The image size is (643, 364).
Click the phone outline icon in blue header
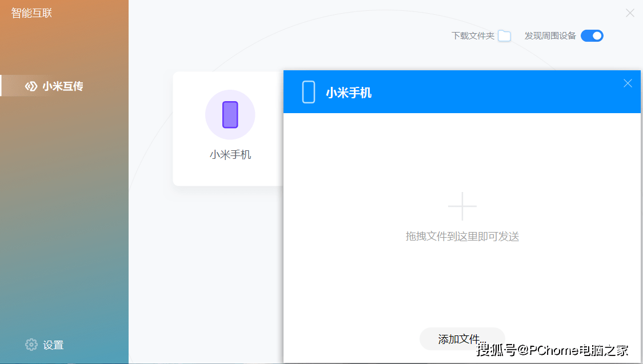309,92
